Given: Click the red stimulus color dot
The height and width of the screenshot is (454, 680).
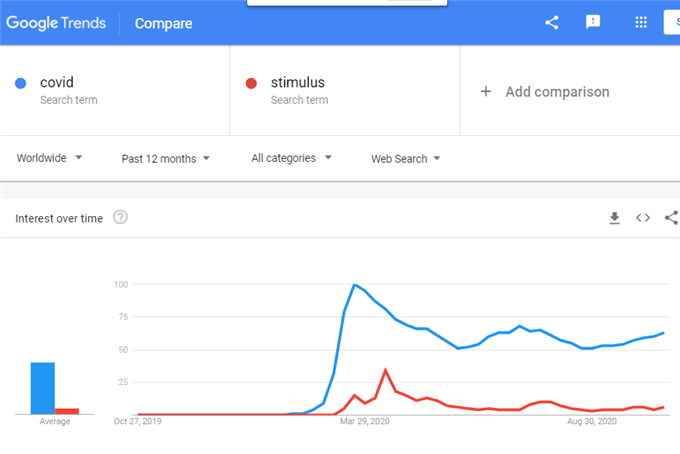Looking at the screenshot, I should (x=251, y=83).
